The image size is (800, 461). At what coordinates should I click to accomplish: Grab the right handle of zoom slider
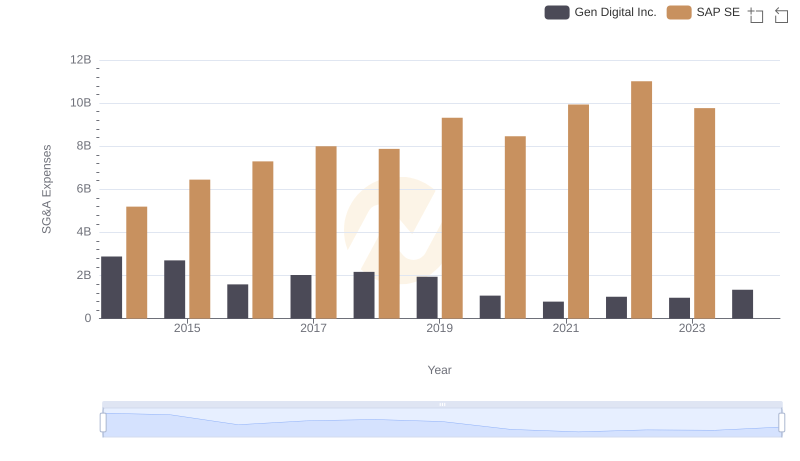coord(781,423)
